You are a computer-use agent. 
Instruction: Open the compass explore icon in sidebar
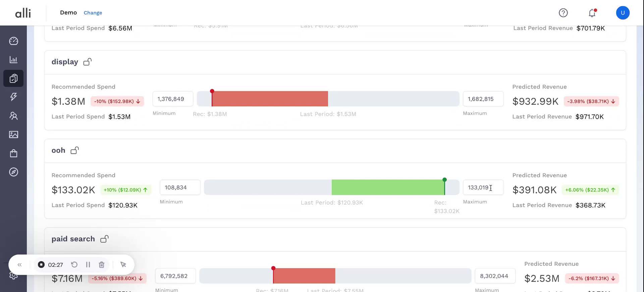coord(13,172)
